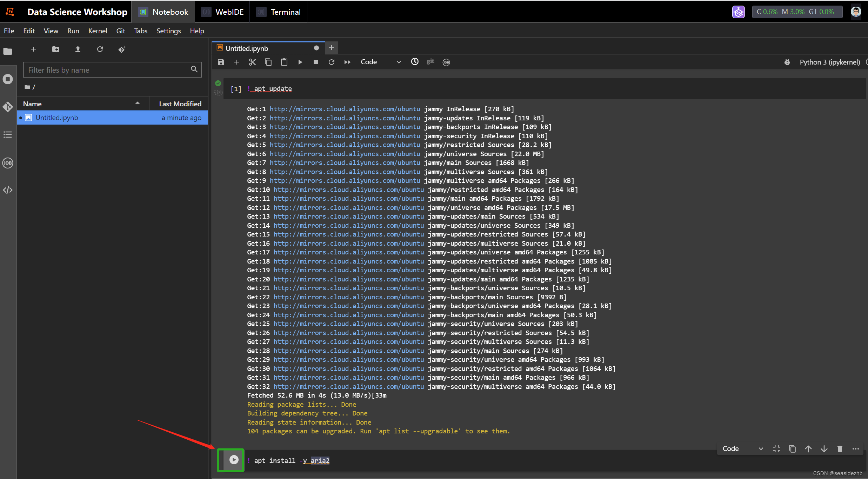Click the cut cell icon
The height and width of the screenshot is (479, 868).
252,61
